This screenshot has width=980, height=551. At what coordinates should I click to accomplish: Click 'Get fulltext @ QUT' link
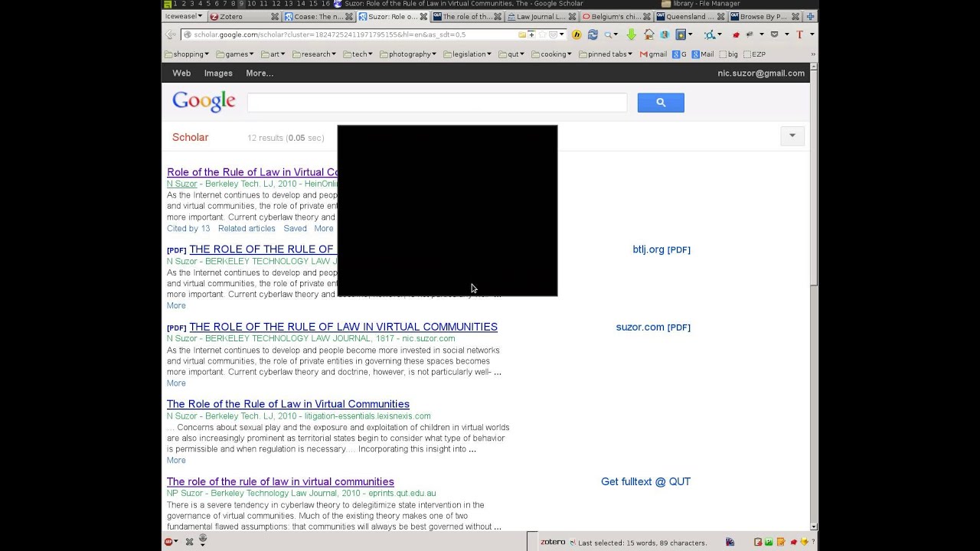pyautogui.click(x=645, y=481)
